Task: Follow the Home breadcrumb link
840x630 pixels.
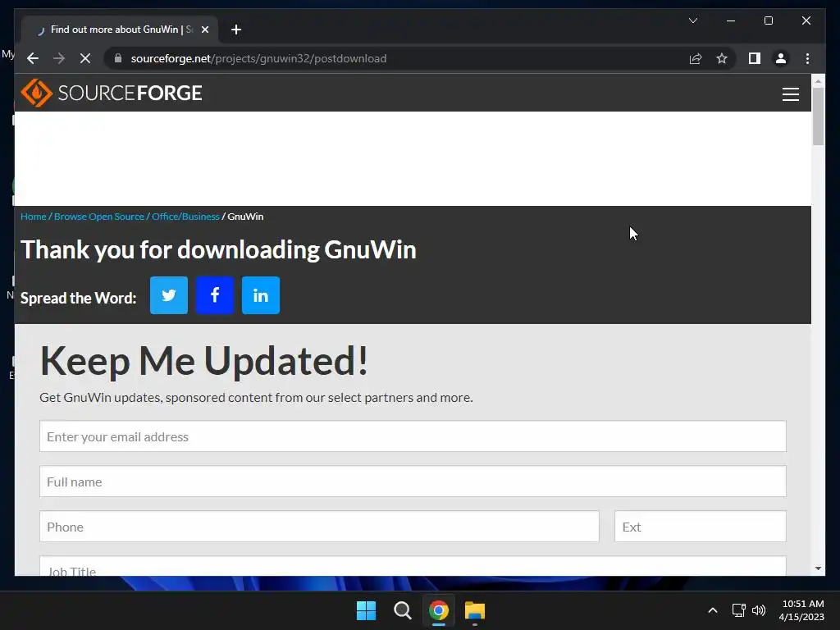Action: [x=33, y=217]
